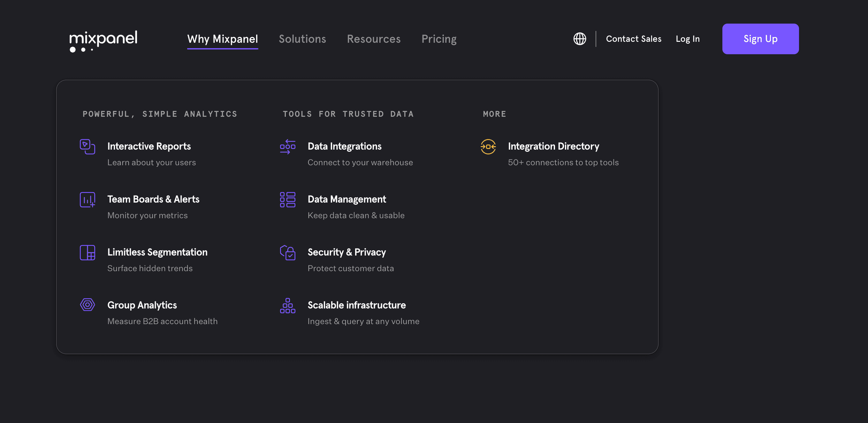Click Contact Sales
This screenshot has height=423, width=868.
[x=634, y=39]
